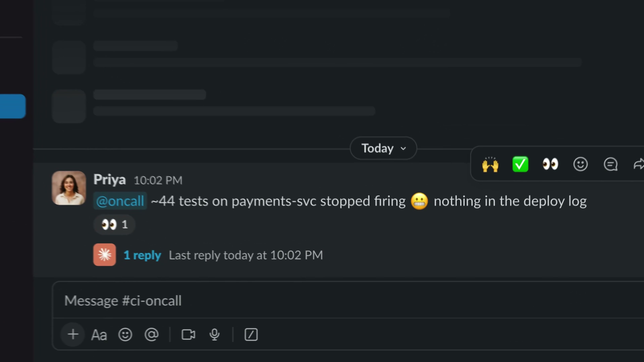Open the 1 reply thread link

(142, 255)
